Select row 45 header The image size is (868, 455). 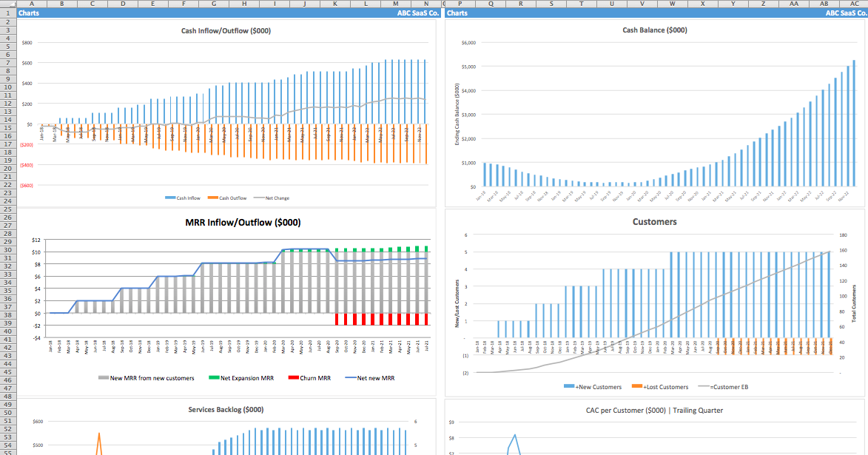pyautogui.click(x=7, y=372)
